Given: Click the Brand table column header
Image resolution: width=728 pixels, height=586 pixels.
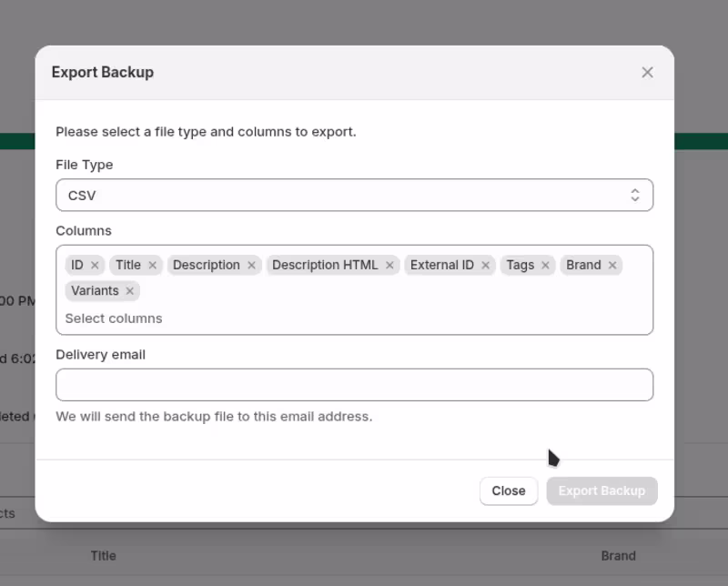Looking at the screenshot, I should [x=619, y=555].
